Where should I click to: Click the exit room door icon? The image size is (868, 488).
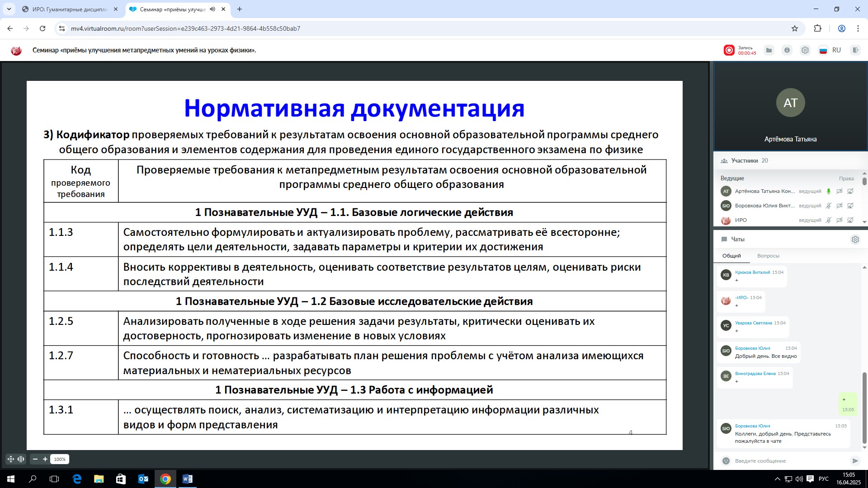click(855, 50)
